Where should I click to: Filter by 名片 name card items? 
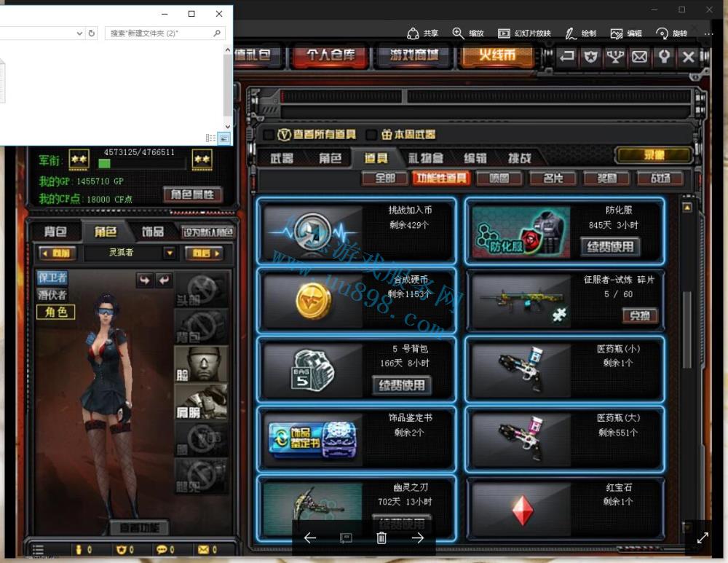(x=553, y=178)
